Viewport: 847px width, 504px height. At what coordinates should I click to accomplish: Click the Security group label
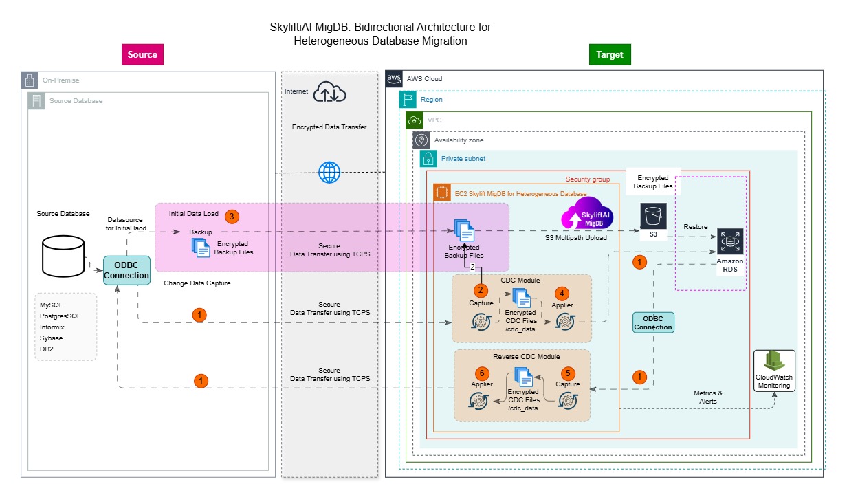588,179
